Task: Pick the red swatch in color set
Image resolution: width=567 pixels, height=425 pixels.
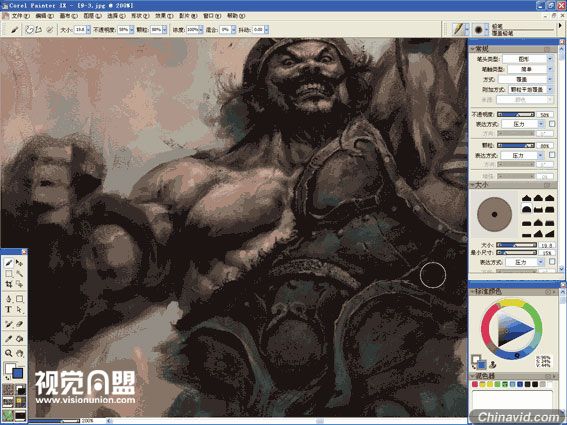Action: [475, 384]
